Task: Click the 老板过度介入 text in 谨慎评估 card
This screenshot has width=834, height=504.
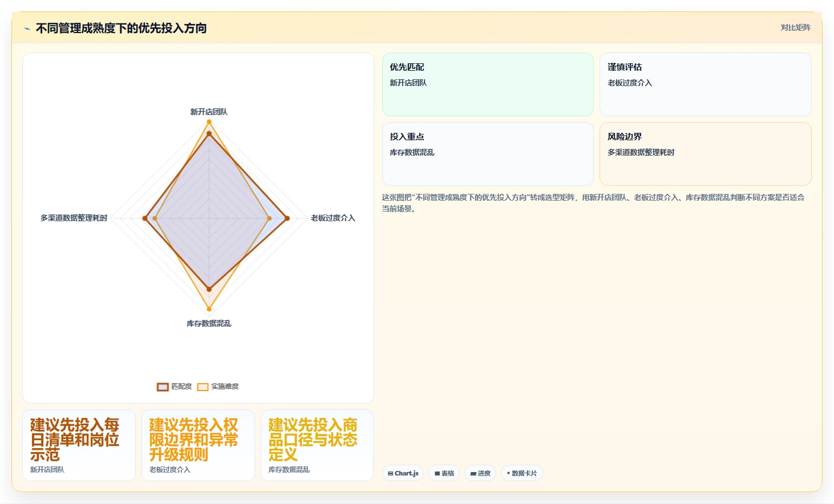Action: (630, 83)
